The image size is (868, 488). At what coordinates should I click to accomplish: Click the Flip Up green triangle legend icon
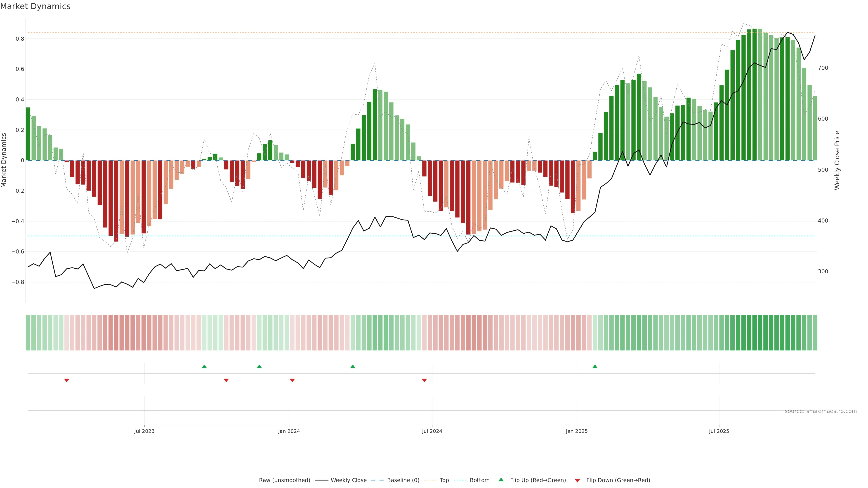click(501, 480)
